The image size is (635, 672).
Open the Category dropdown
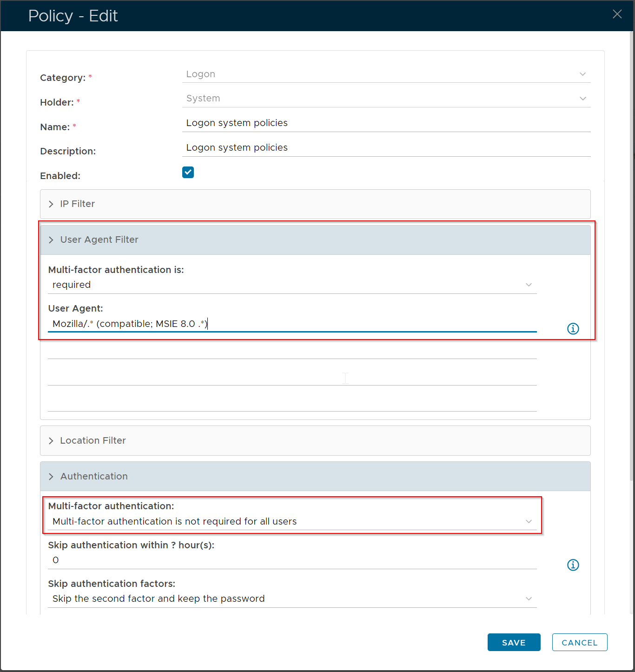(x=386, y=74)
